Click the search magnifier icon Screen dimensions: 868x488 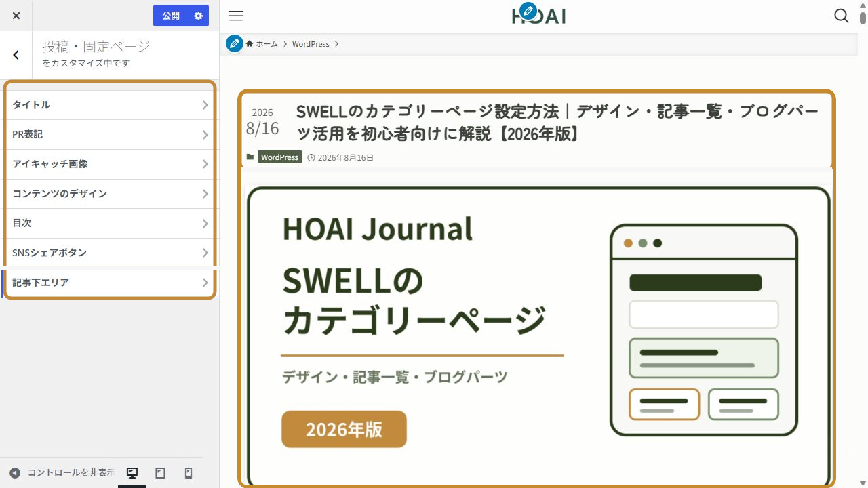842,16
